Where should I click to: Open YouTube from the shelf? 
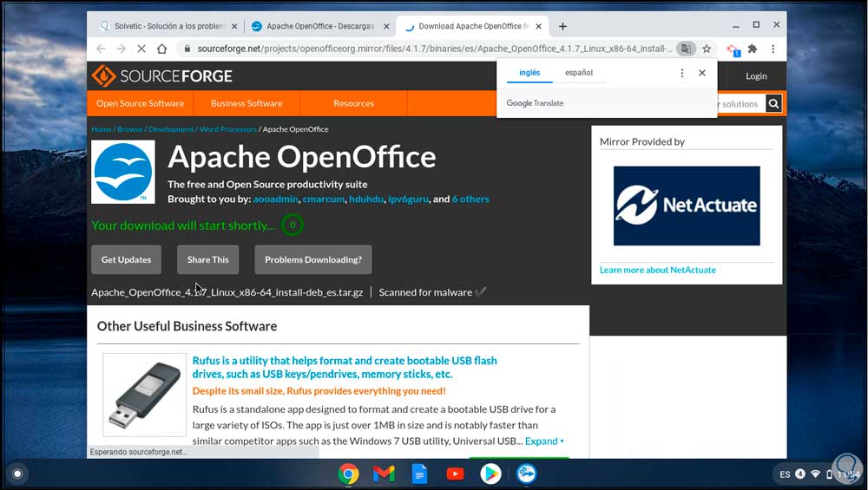point(455,474)
